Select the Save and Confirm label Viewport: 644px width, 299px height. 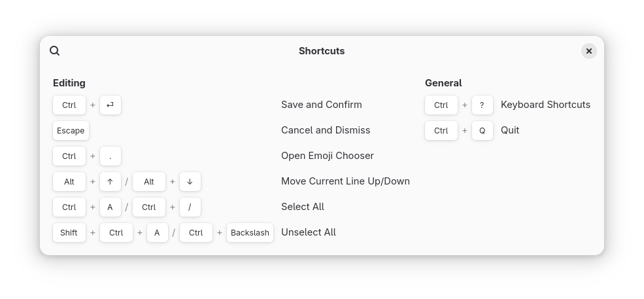(x=322, y=105)
